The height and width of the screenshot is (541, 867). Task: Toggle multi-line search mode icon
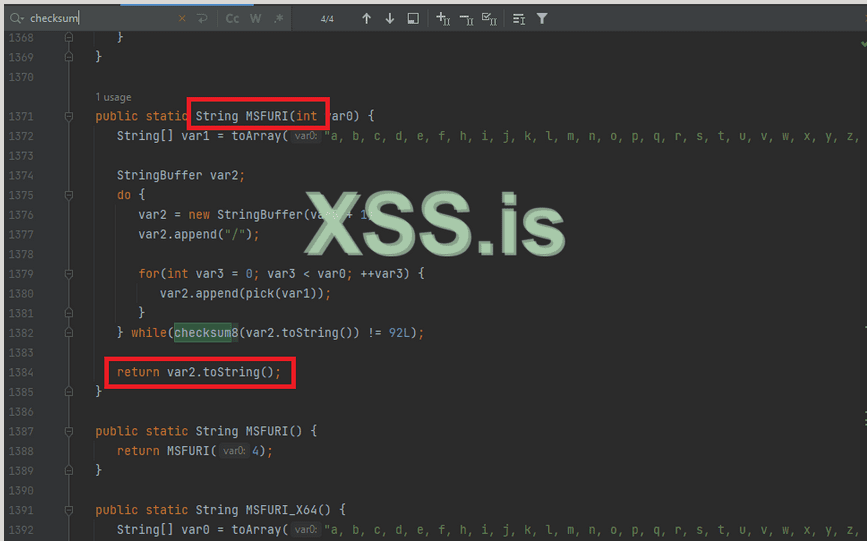519,19
